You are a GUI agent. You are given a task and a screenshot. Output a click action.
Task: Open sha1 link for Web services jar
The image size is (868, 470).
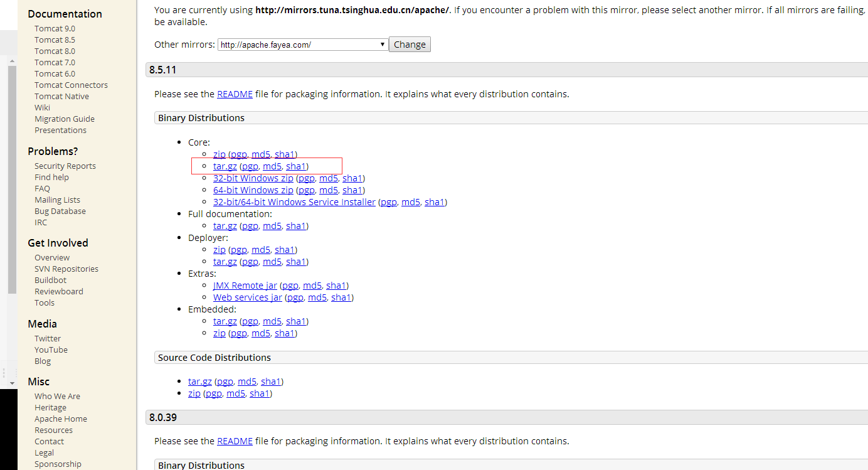pos(341,297)
